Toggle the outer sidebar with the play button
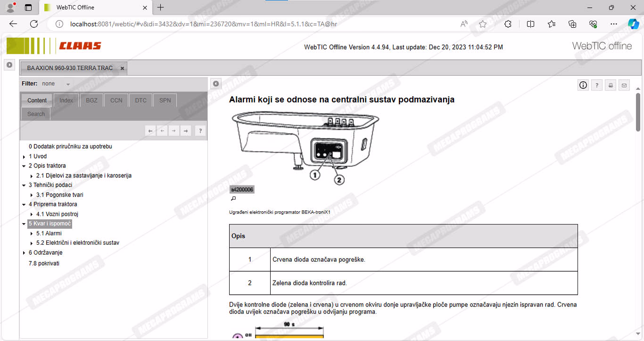Image resolution: width=644 pixels, height=341 pixels. click(9, 65)
